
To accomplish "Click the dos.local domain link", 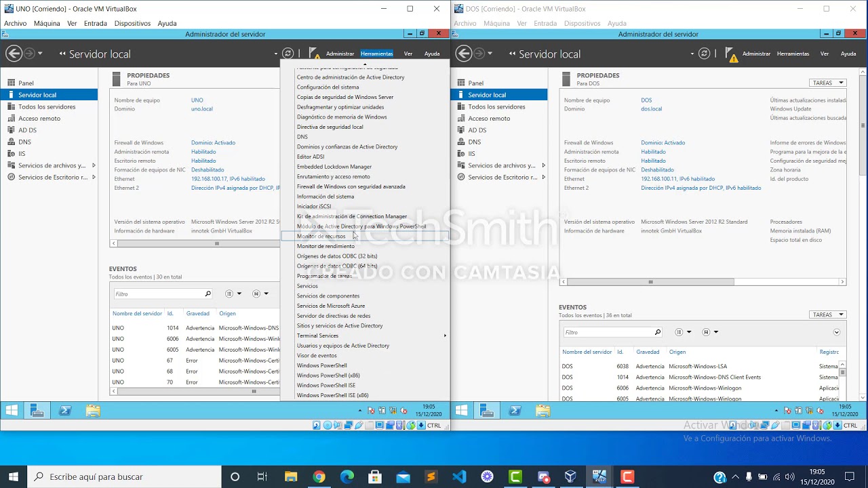I will pyautogui.click(x=651, y=108).
